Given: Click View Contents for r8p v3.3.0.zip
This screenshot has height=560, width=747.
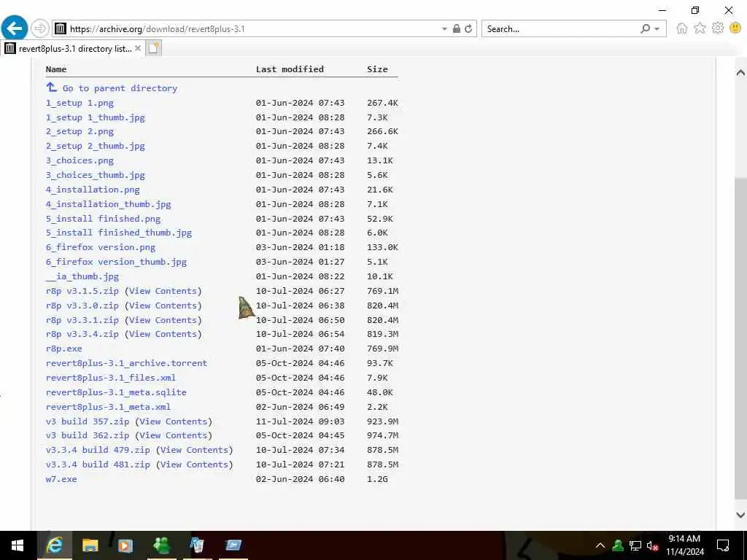Looking at the screenshot, I should point(163,306).
